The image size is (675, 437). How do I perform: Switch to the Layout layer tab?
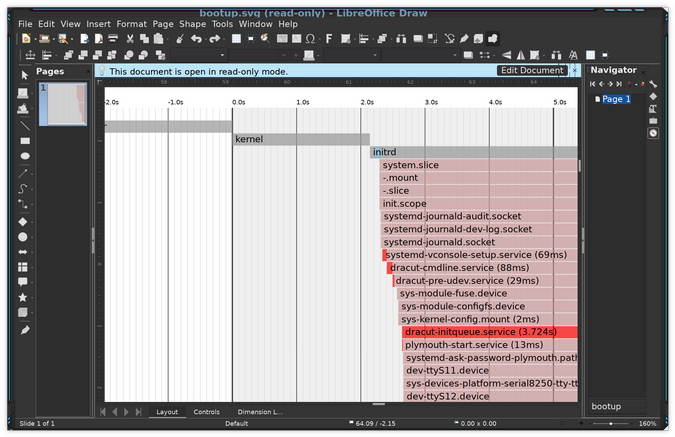coord(167,412)
